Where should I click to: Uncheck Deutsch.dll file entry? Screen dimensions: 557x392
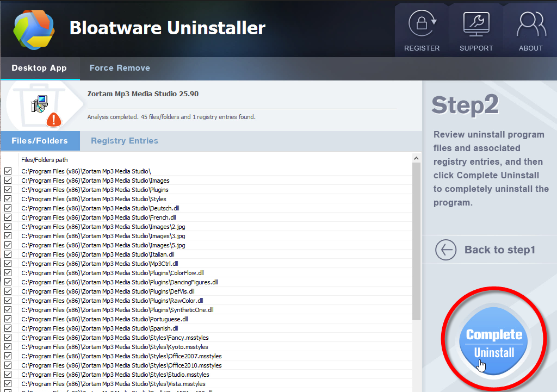click(8, 208)
